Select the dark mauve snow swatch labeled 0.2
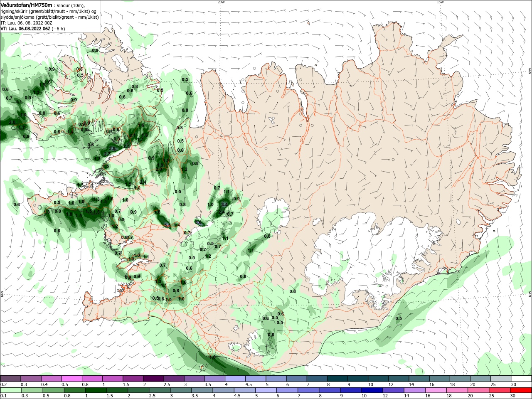The height and width of the screenshot is (399, 532). 10,379
